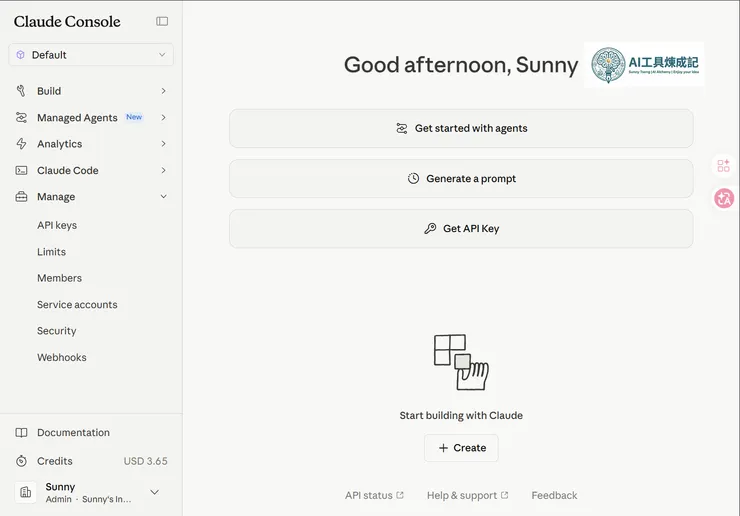Click the Credits coin icon
The image size is (740, 516).
click(x=21, y=461)
